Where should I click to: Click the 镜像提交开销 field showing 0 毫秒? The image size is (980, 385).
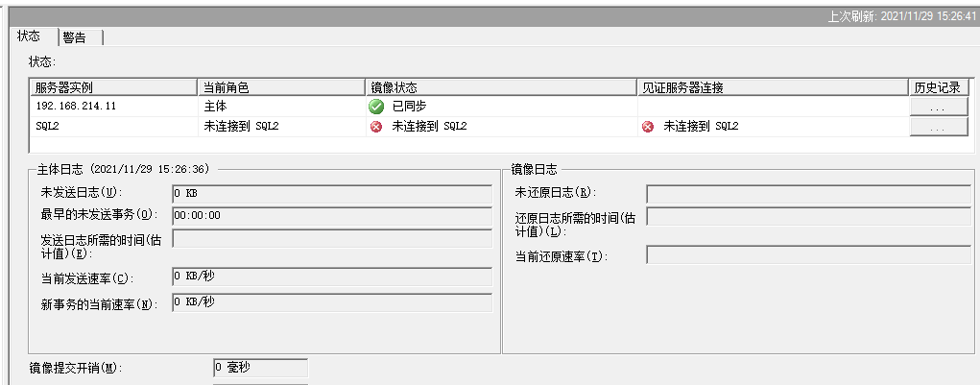point(260,367)
